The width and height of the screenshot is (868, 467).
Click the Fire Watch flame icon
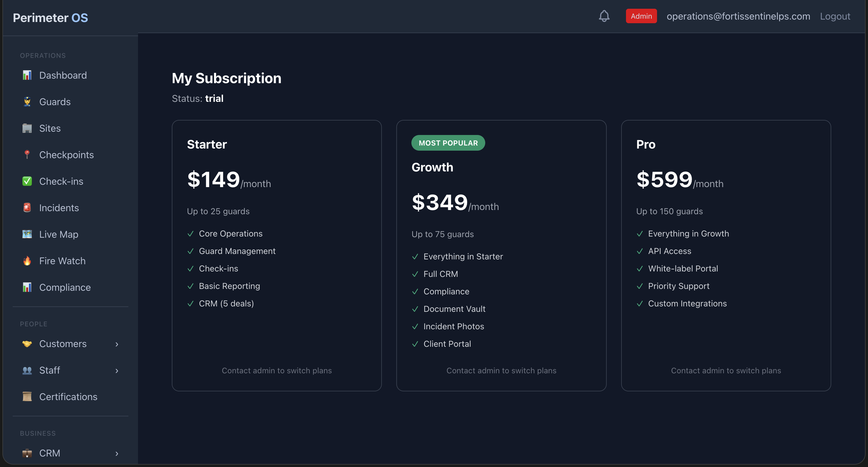(x=27, y=260)
